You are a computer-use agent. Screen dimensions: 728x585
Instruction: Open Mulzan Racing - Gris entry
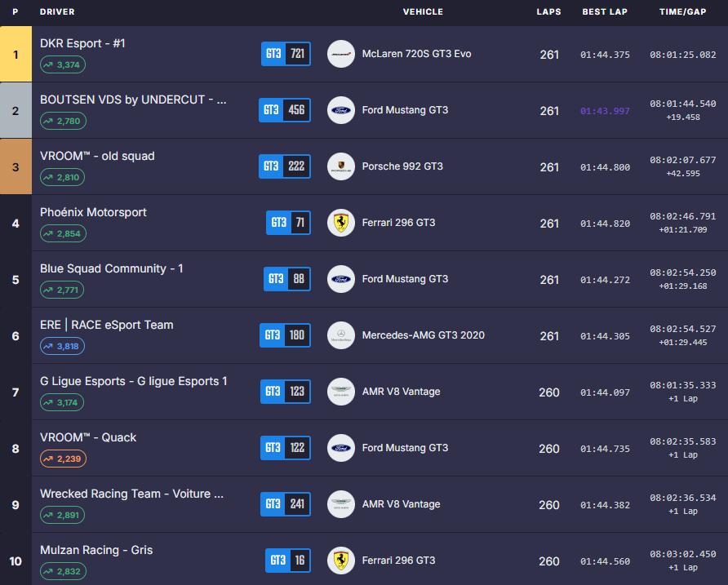coord(96,550)
